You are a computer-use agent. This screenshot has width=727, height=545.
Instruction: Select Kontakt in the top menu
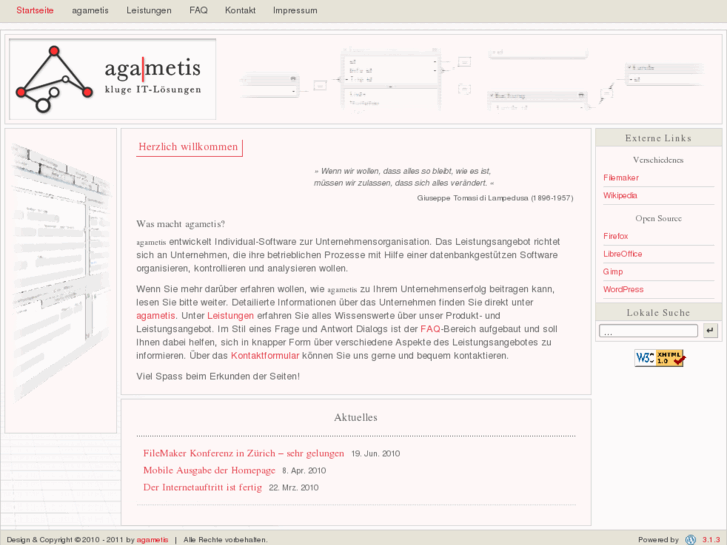click(240, 10)
